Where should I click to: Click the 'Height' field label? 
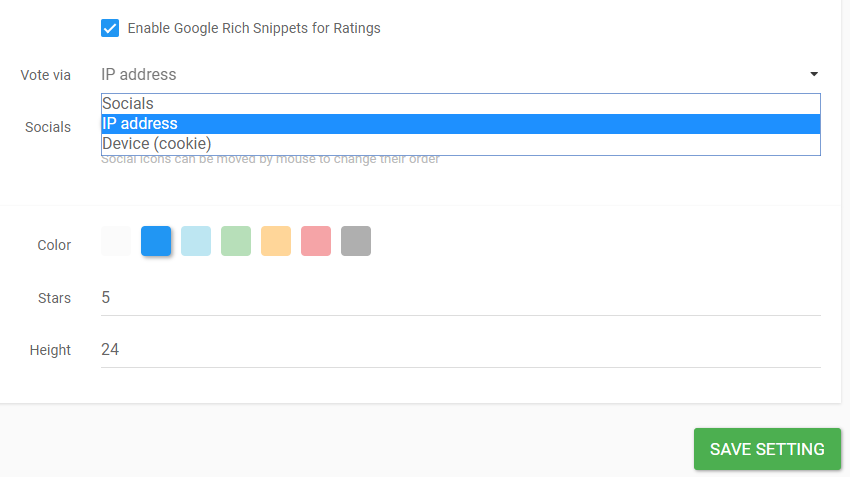50,350
